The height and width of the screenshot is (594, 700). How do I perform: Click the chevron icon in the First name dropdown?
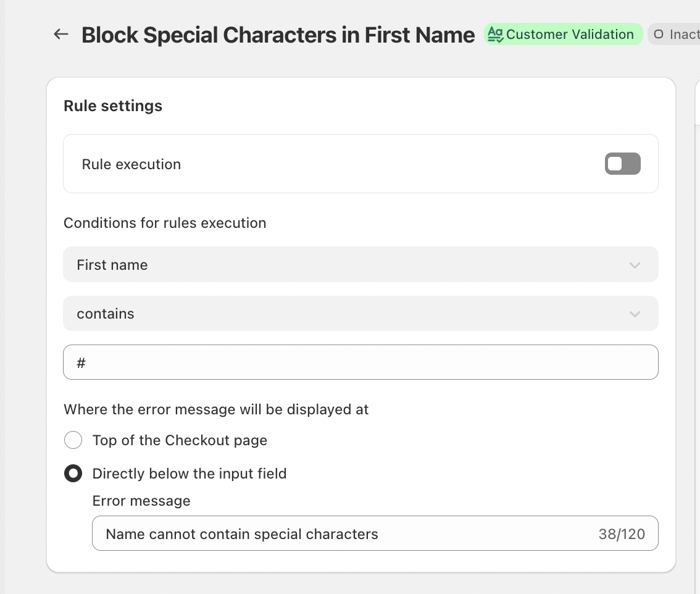pos(635,265)
